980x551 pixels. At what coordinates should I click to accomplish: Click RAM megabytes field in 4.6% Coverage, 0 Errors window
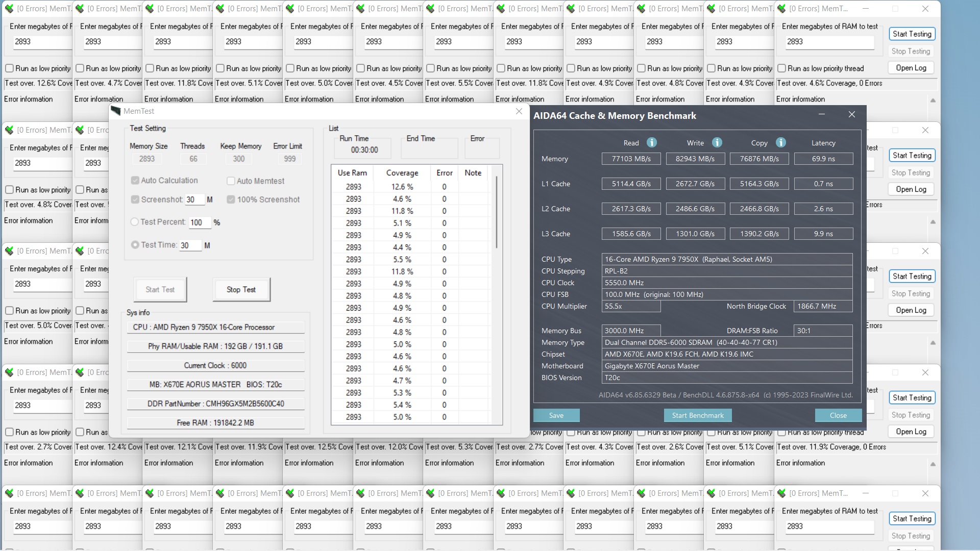point(829,42)
